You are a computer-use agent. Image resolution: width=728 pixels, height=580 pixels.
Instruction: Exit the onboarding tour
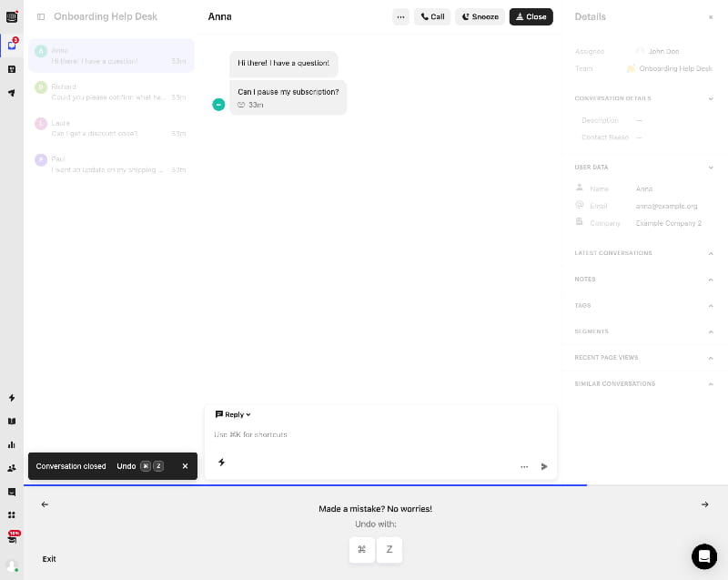(x=49, y=559)
